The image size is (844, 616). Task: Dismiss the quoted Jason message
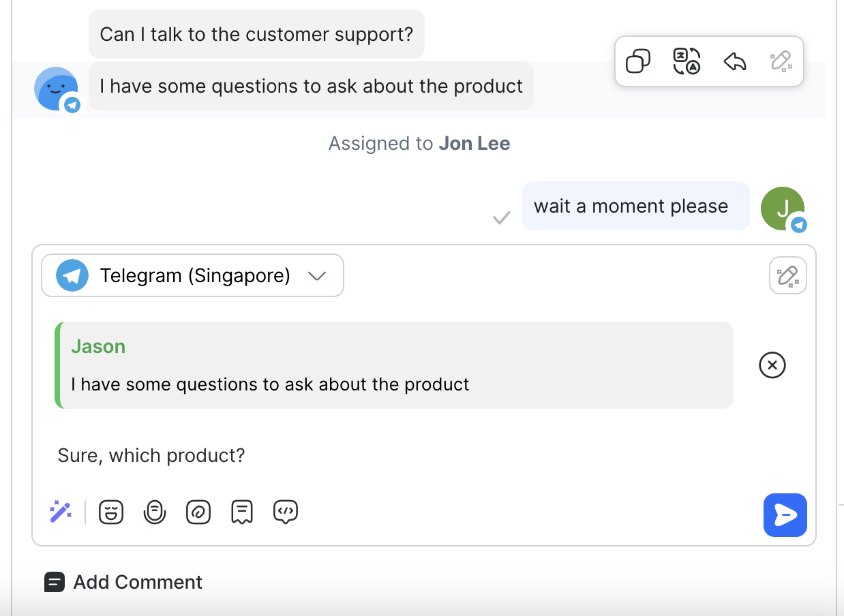point(772,365)
